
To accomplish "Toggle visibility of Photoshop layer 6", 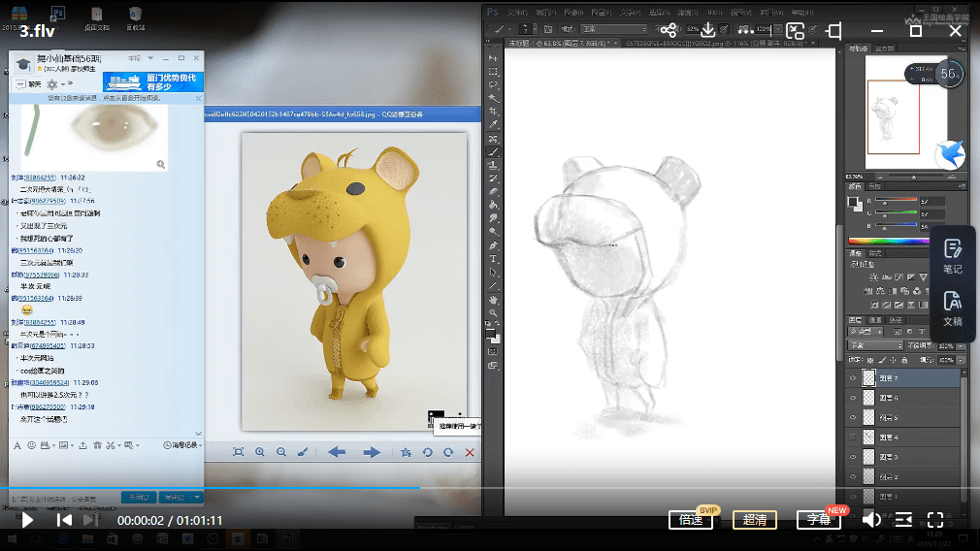I will (853, 398).
